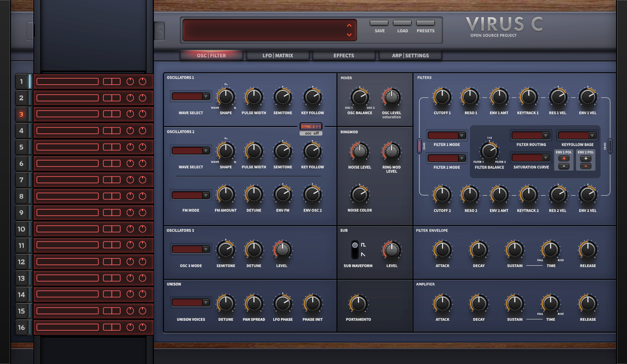Click the Portamento knob
Viewport: 627px width, 364px height.
358,303
